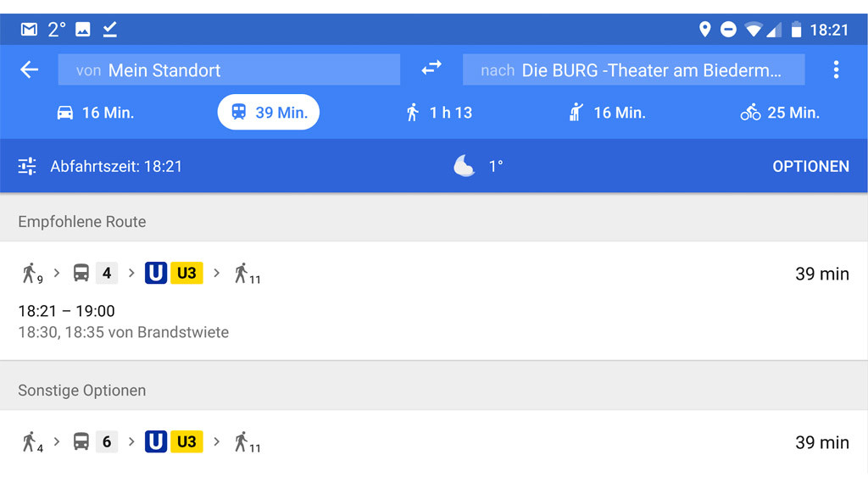The width and height of the screenshot is (868, 488).
Task: Tap the bus icon for line 6
Action: tap(81, 441)
